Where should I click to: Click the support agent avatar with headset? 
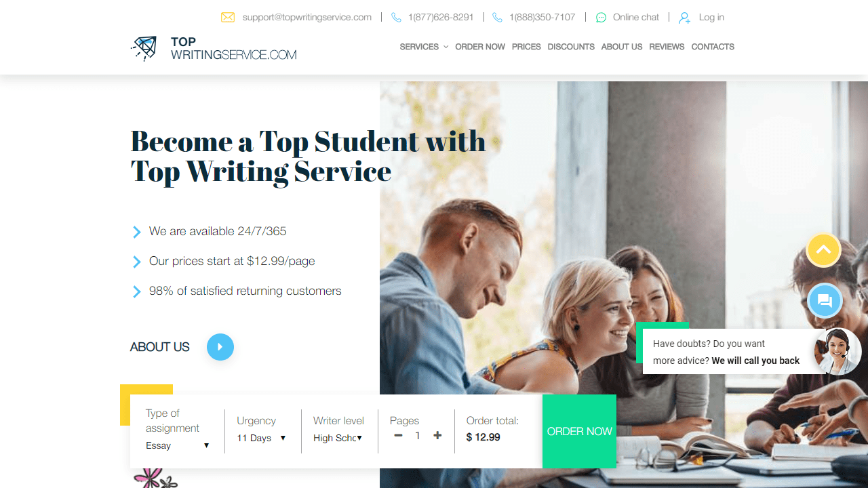click(837, 351)
